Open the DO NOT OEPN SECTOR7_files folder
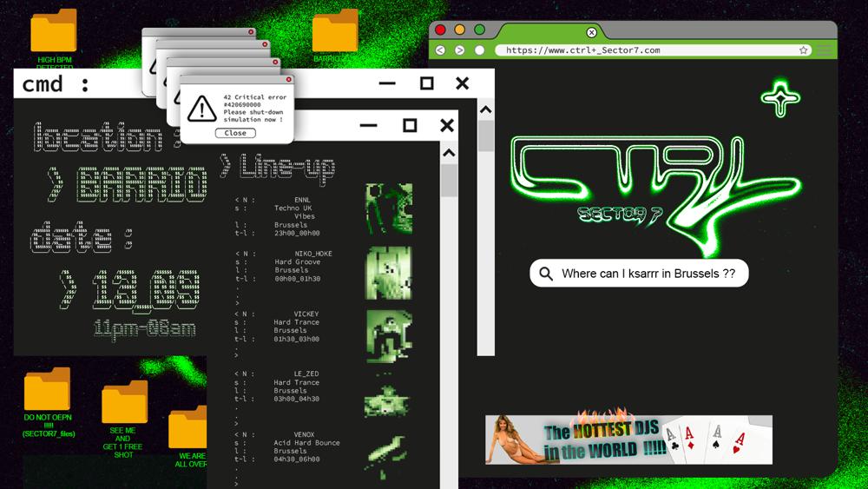Viewport: 868px width, 489px height. tap(48, 389)
